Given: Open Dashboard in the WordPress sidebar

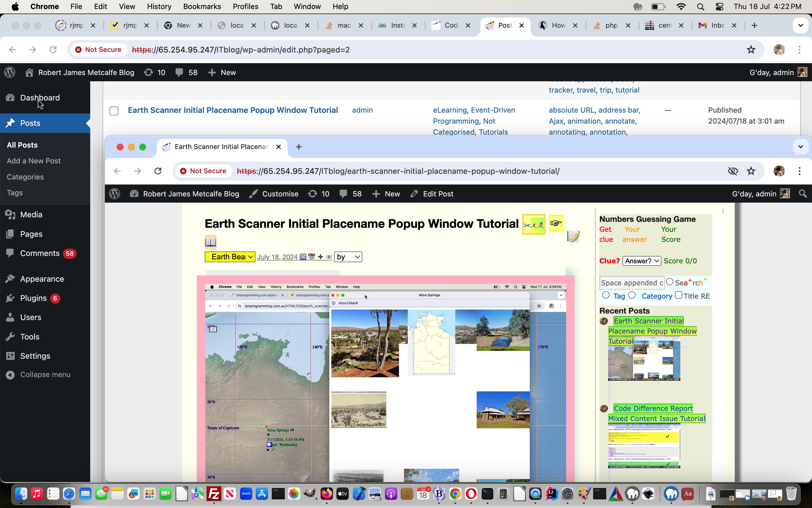Looking at the screenshot, I should pyautogui.click(x=39, y=97).
